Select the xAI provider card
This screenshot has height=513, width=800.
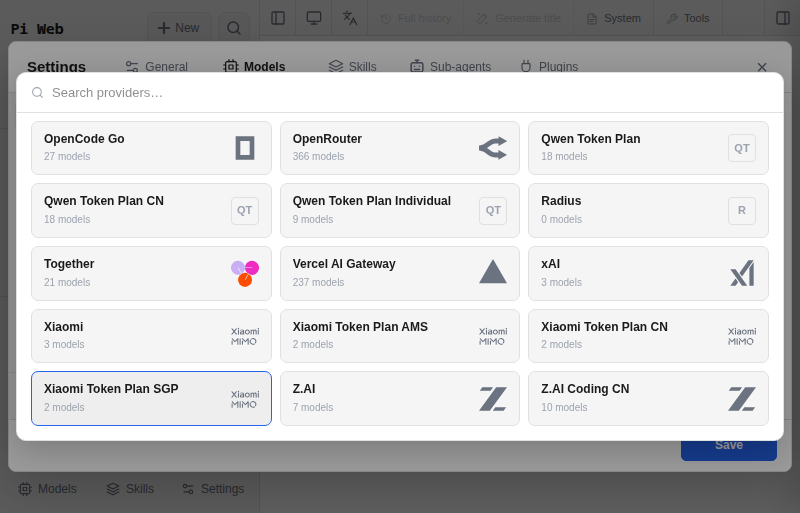click(648, 274)
